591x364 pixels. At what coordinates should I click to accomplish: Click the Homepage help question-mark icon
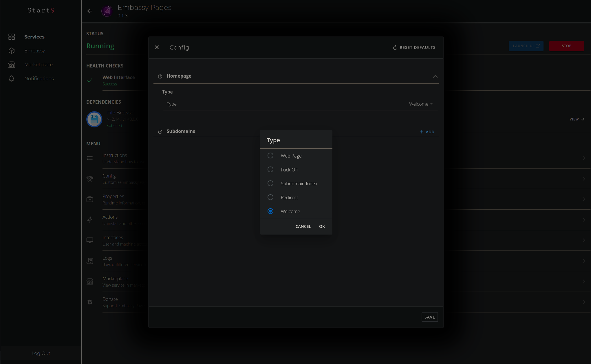point(160,76)
